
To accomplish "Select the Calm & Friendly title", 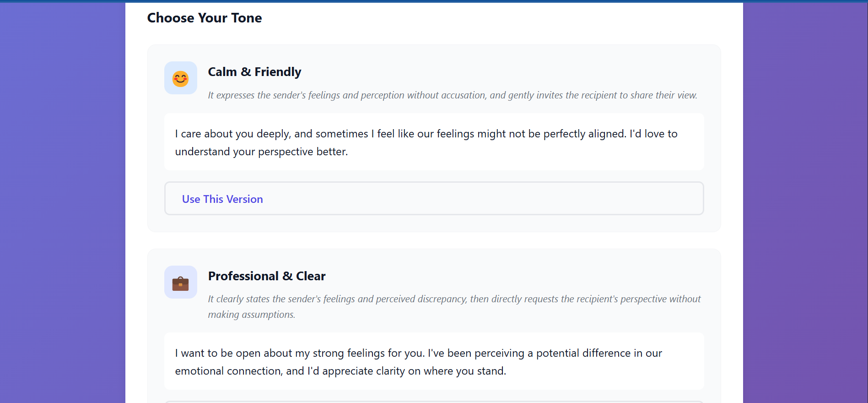I will pos(254,72).
